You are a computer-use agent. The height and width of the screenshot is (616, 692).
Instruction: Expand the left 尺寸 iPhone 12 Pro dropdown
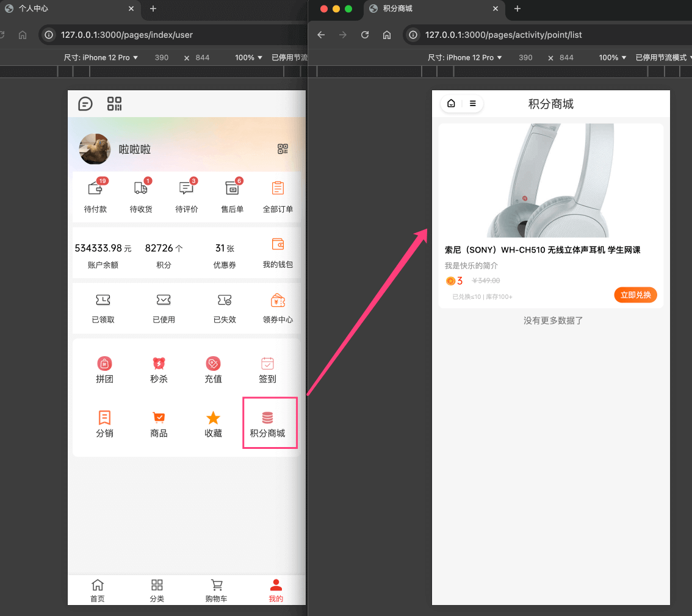click(101, 57)
